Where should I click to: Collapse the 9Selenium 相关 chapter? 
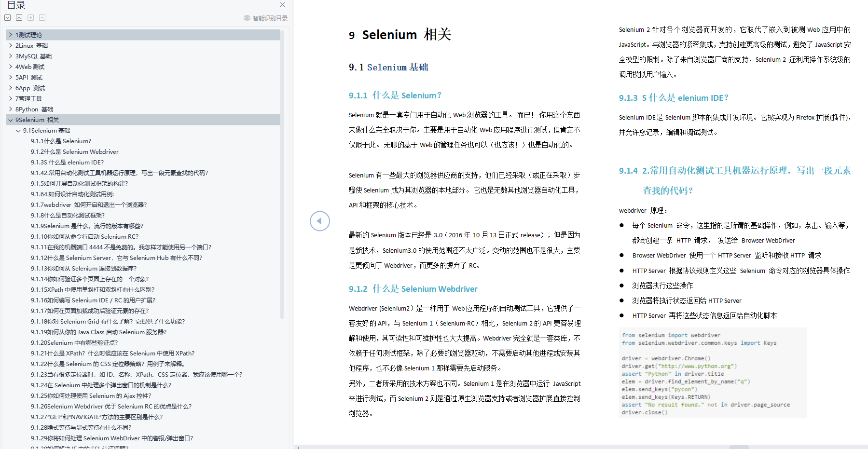click(x=11, y=120)
